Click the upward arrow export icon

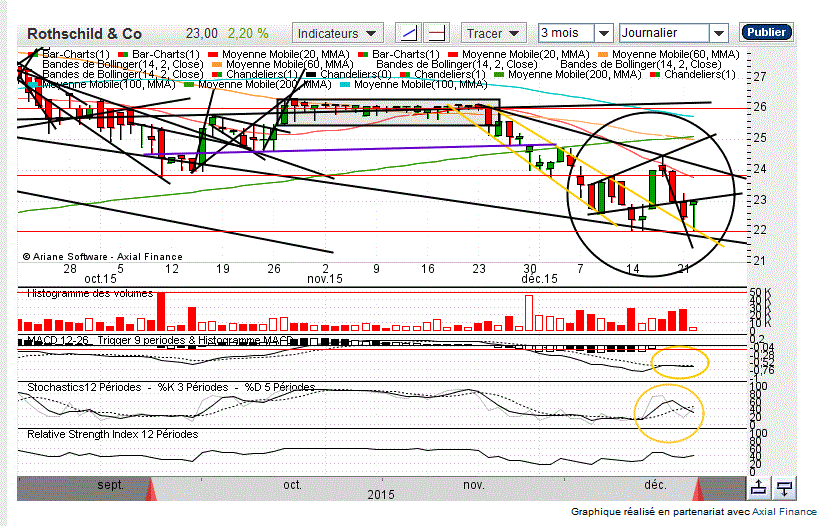tap(759, 488)
